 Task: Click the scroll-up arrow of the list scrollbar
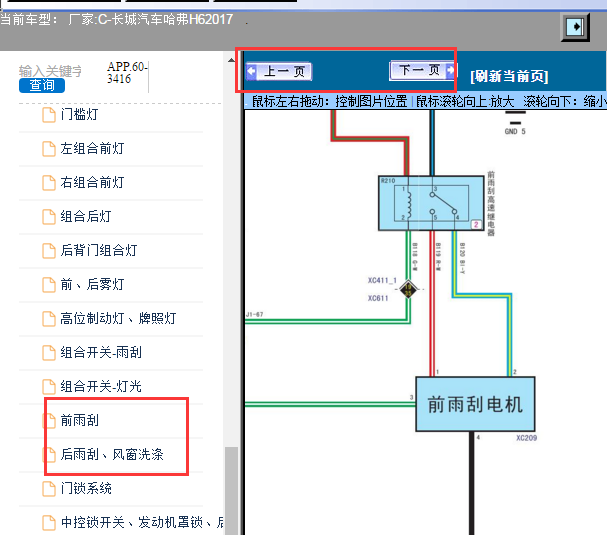[x=231, y=60]
